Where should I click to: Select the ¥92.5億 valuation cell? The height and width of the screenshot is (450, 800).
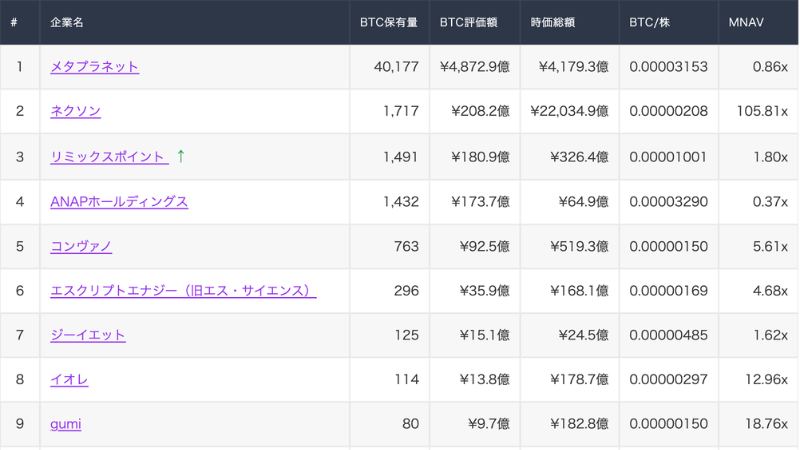pyautogui.click(x=474, y=246)
